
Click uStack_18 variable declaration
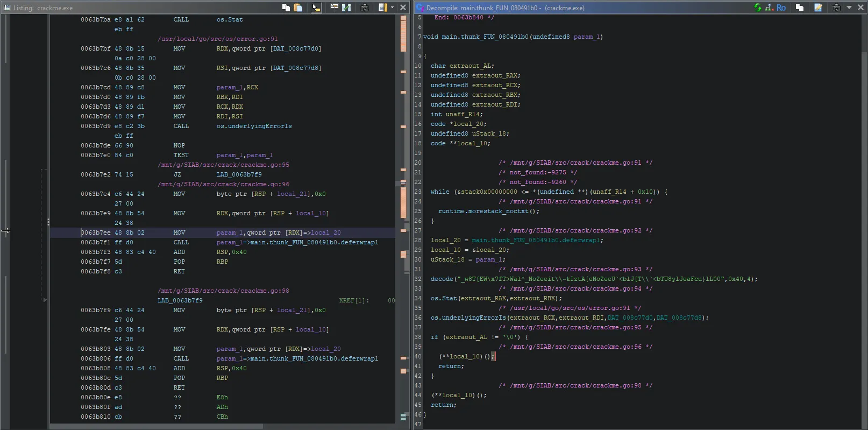click(x=469, y=133)
